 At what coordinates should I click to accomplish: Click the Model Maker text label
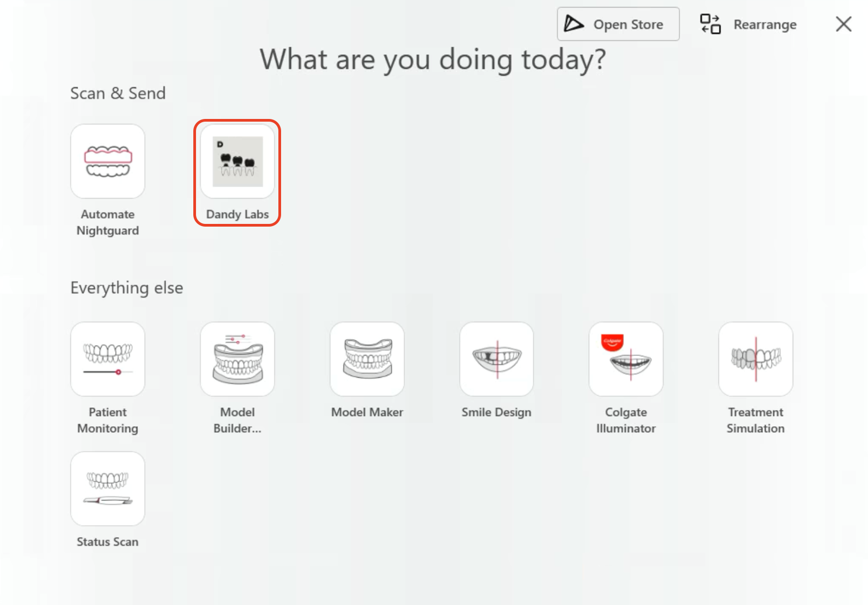click(367, 412)
